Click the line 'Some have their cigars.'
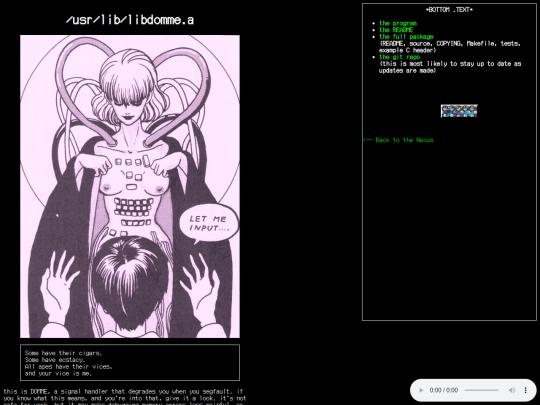 pos(63,353)
